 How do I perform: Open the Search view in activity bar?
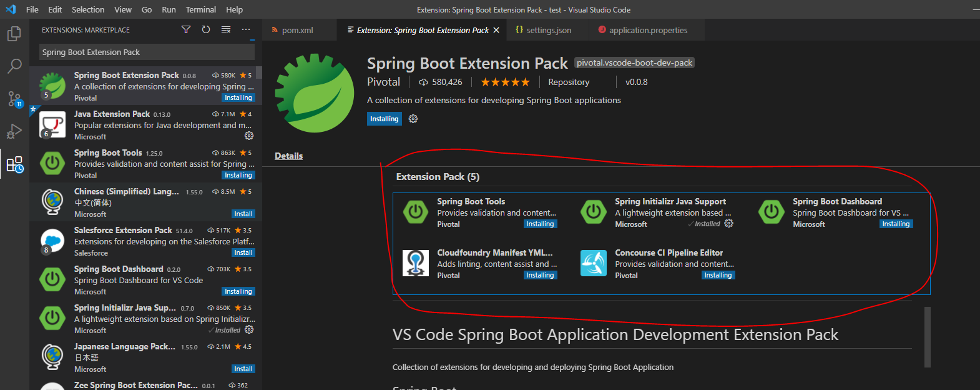tap(14, 66)
